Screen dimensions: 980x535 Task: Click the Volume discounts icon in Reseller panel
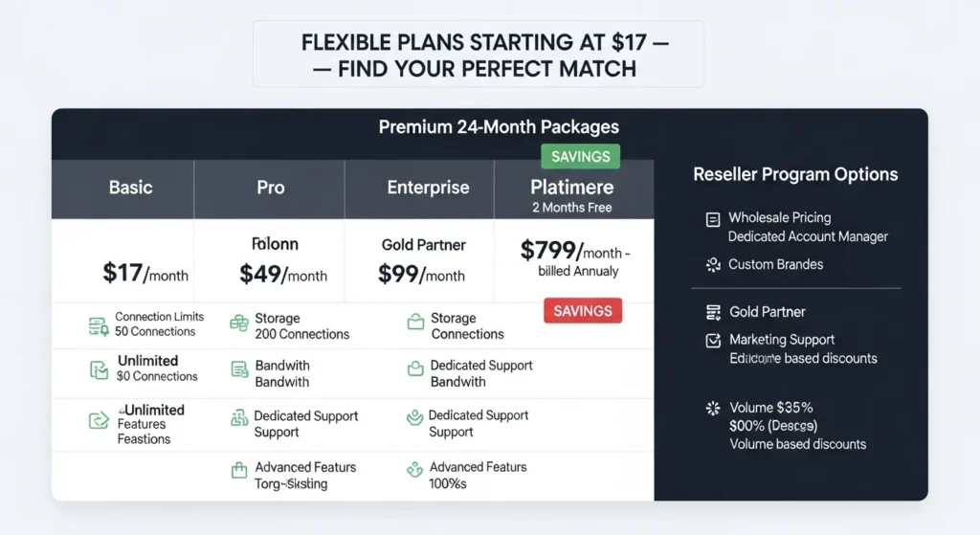tap(712, 409)
